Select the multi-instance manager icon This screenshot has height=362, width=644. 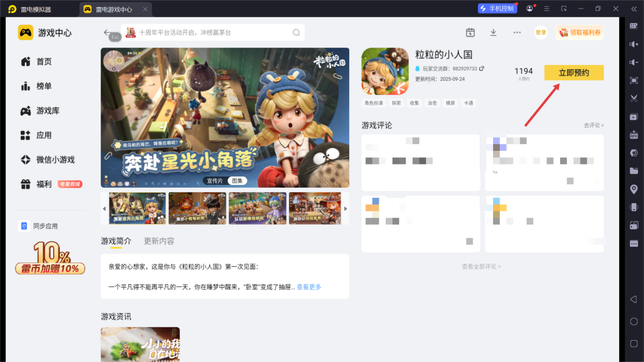pos(633,226)
